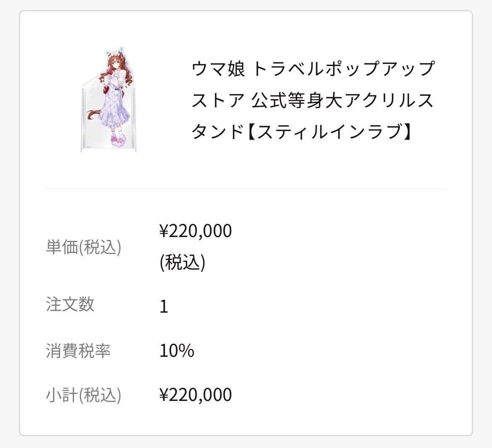Viewport: 492px width, 448px height.
Task: Click the ストア text in product title
Action: [218, 100]
